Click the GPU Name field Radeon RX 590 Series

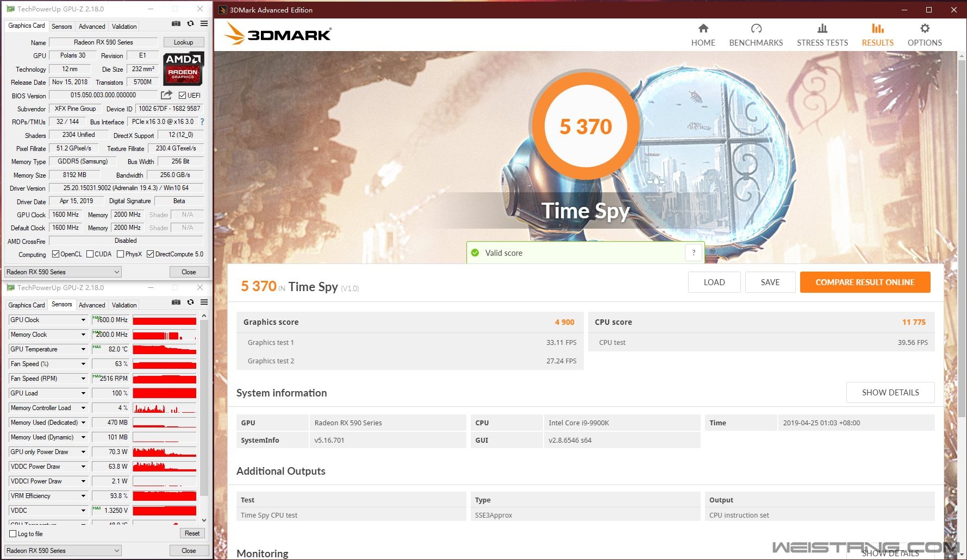[x=103, y=42]
